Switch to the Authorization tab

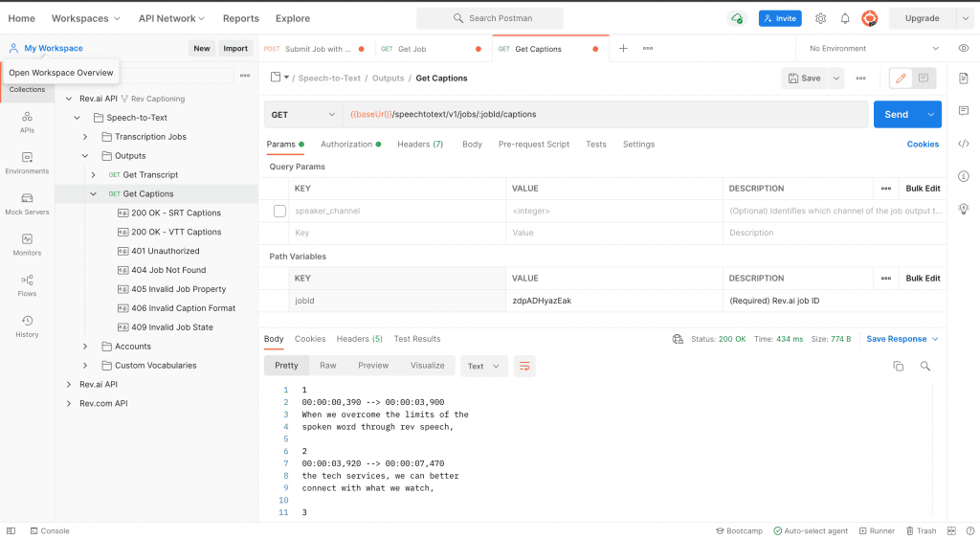coord(350,144)
